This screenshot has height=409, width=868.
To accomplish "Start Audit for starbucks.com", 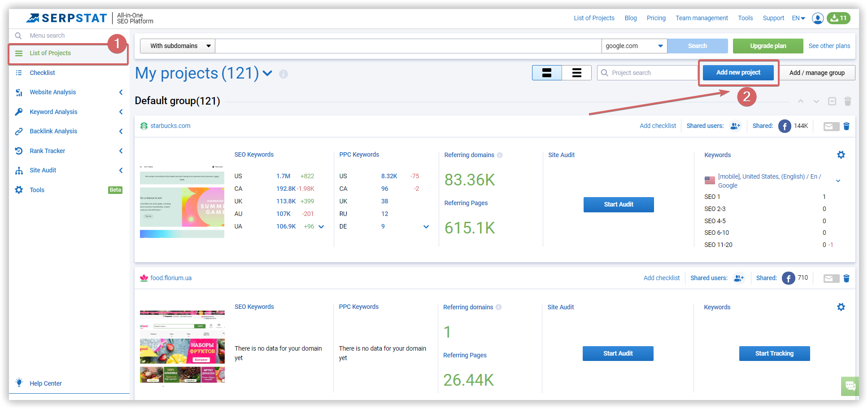I will point(619,205).
